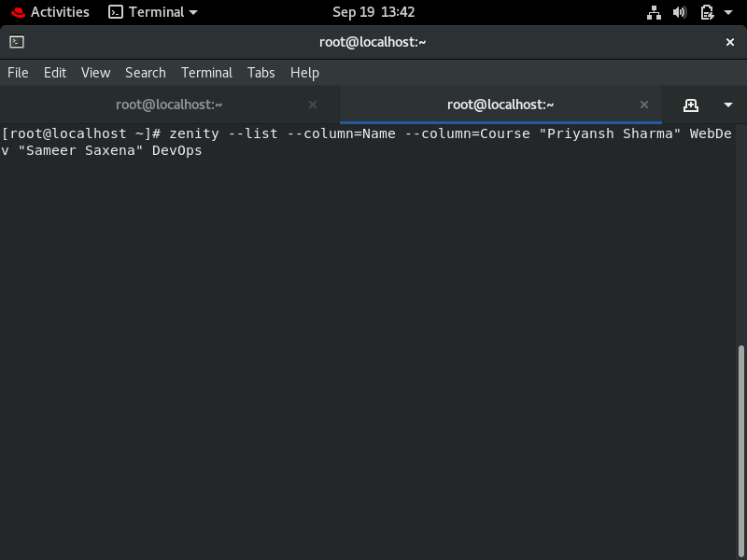
Task: Close the inactive terminal tab
Action: click(313, 105)
